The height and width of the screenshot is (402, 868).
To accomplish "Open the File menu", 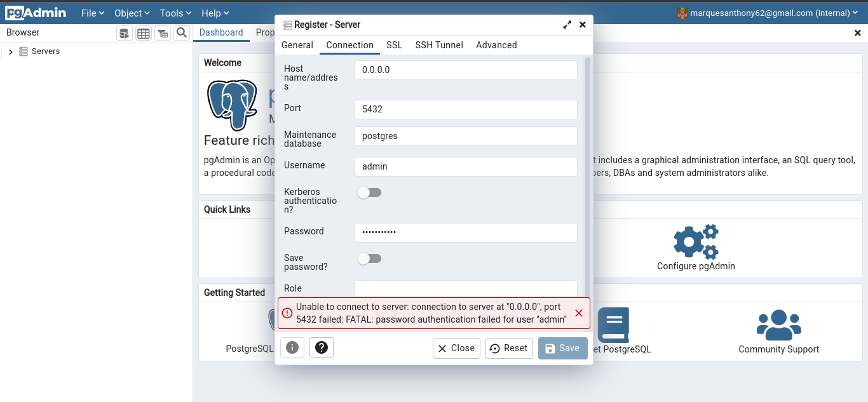I will (x=93, y=13).
